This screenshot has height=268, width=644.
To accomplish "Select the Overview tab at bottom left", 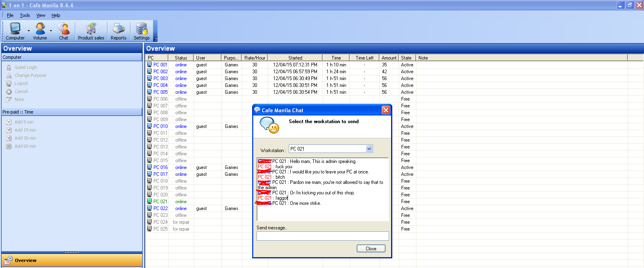I will (72, 260).
